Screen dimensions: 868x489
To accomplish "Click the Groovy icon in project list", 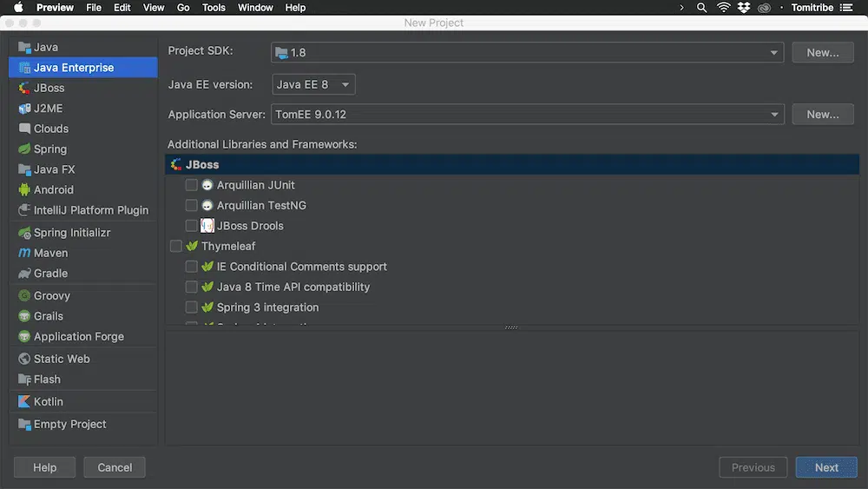I will click(x=24, y=296).
